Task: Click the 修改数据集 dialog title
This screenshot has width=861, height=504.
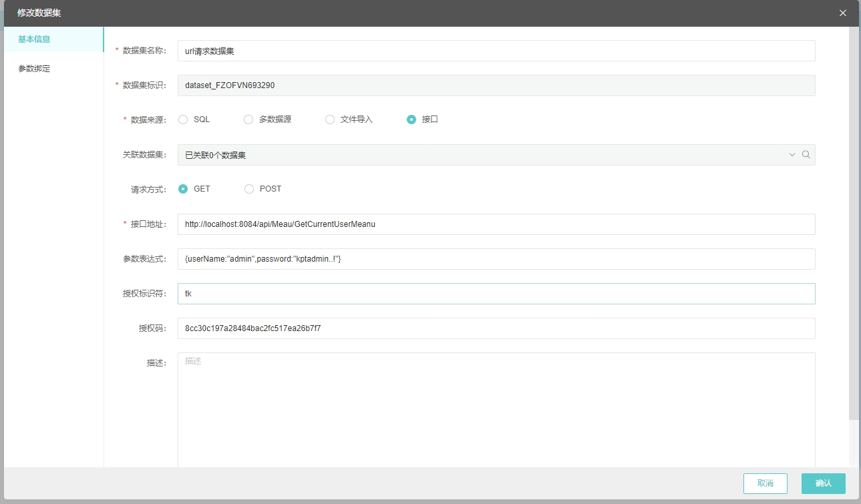Action: 39,13
